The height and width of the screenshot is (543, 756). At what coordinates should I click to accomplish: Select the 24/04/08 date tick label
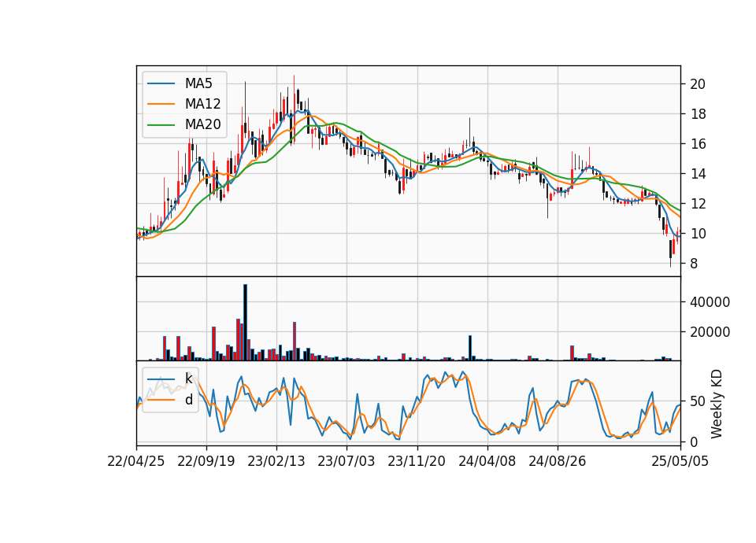tap(487, 462)
